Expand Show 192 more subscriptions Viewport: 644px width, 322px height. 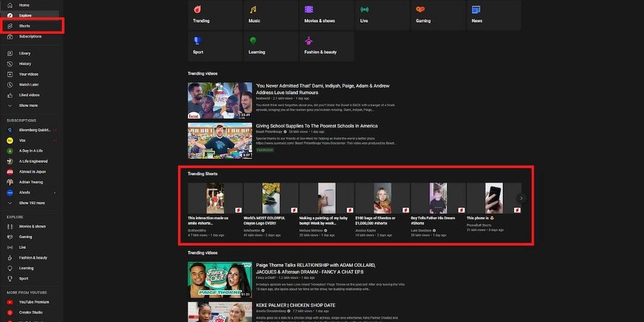pos(31,203)
